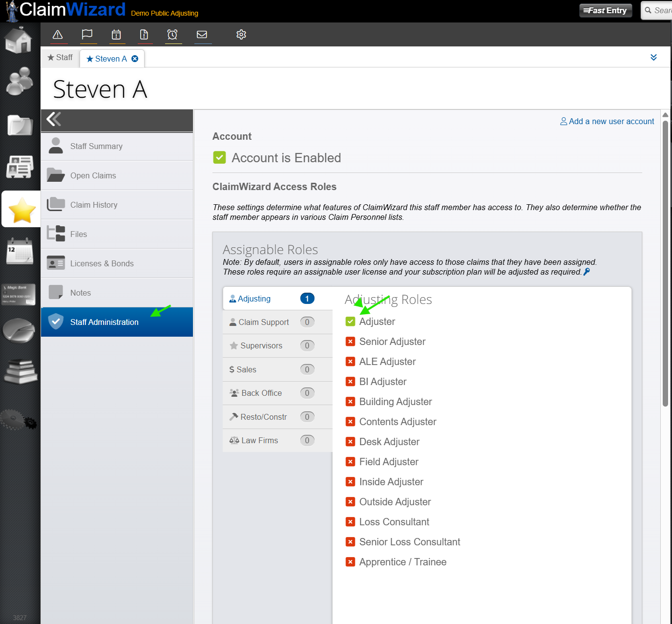Open the home house icon in left sidebar
672x624 pixels.
[19, 40]
